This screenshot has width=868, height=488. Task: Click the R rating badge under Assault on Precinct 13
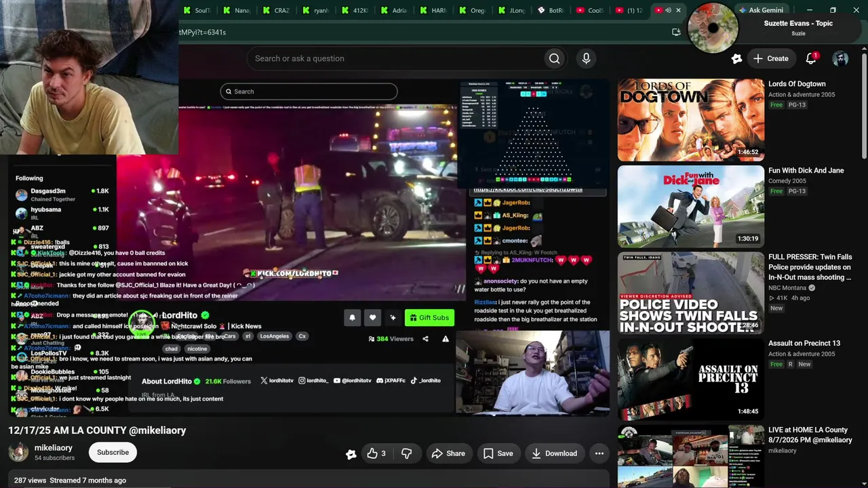[790, 365]
